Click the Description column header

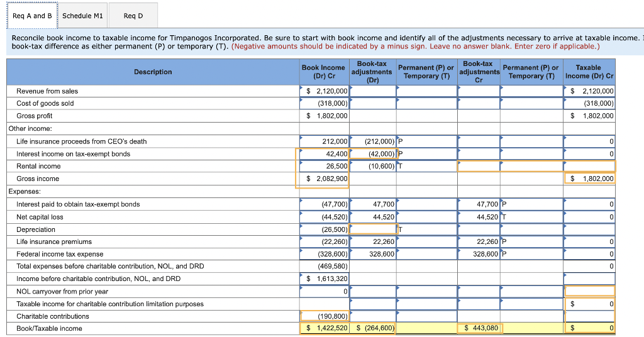pyautogui.click(x=153, y=72)
